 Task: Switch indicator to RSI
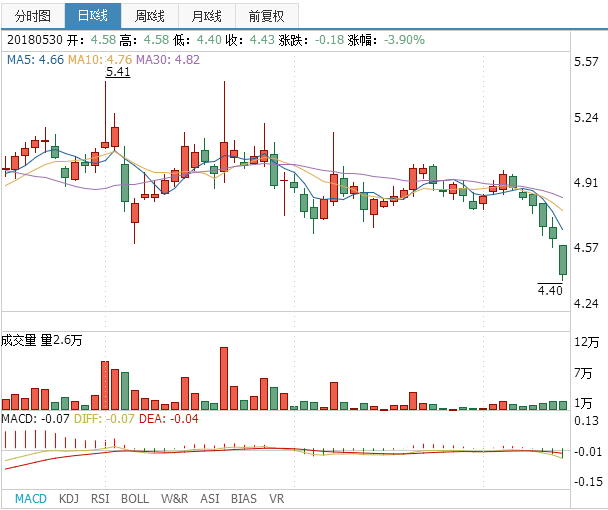pyautogui.click(x=100, y=498)
